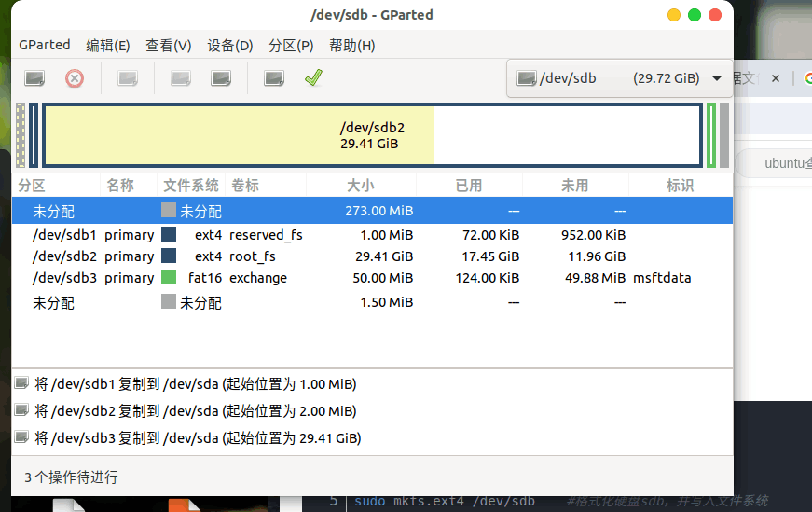Click operation icon beside sdb3 copy entry

pos(21,436)
